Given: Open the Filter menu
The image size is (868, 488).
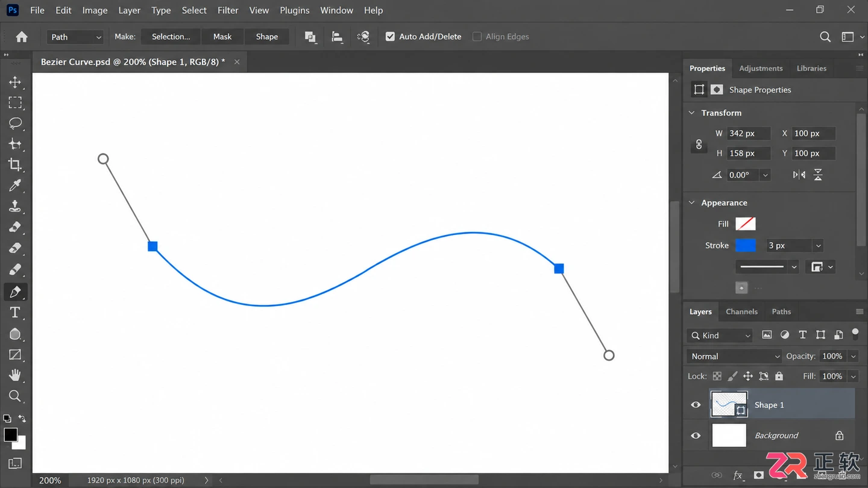Looking at the screenshot, I should pos(228,10).
